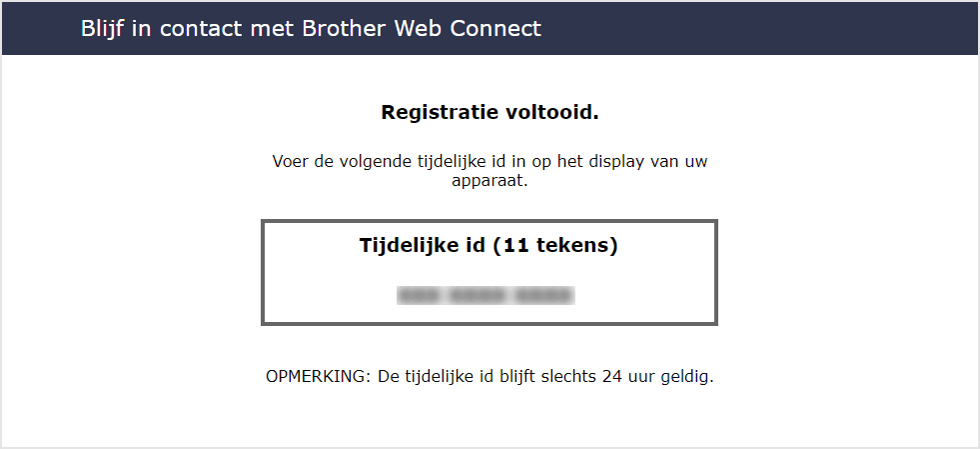Screen dimensions: 980x449
Task: Click the 'Blijf in contact met Brother Web Connect' header
Action: pos(311,28)
